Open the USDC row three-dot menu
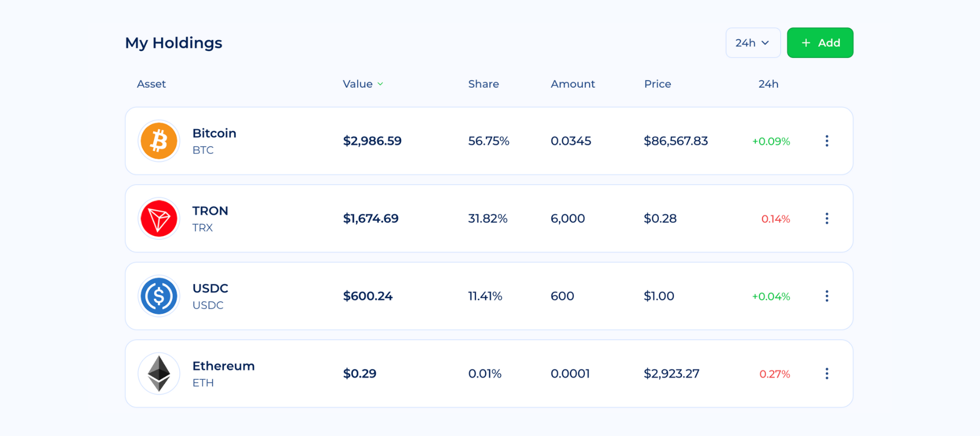 (x=826, y=296)
